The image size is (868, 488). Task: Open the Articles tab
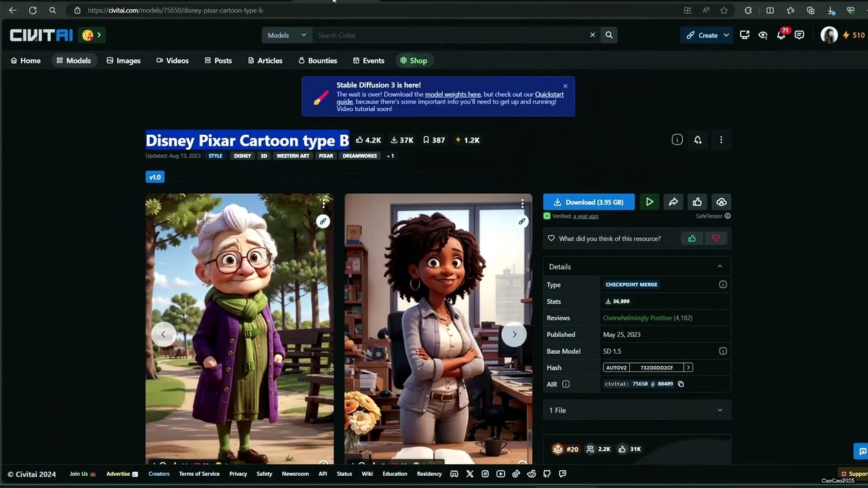tap(265, 60)
